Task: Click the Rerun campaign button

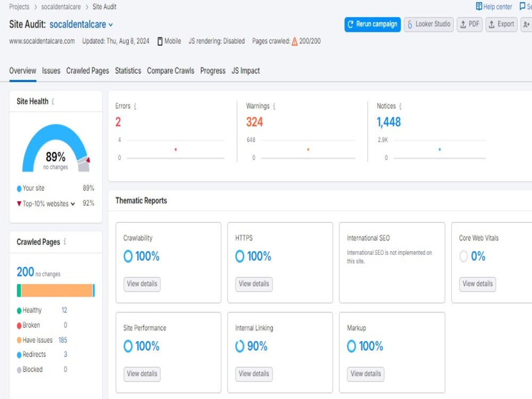Action: 372,24
